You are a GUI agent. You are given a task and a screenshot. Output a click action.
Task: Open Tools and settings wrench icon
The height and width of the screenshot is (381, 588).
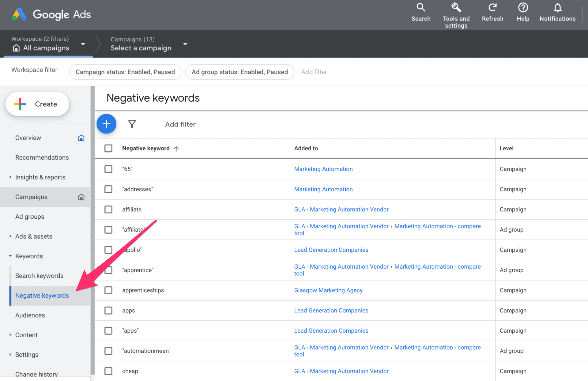(456, 8)
